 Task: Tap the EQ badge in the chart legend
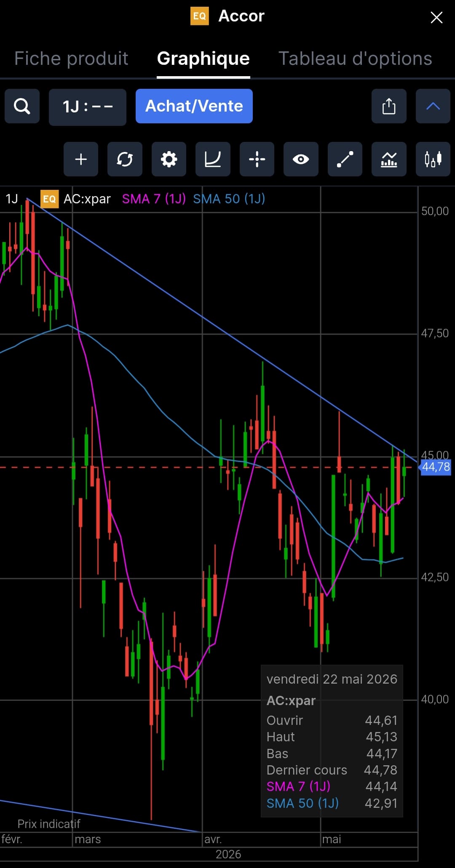49,199
